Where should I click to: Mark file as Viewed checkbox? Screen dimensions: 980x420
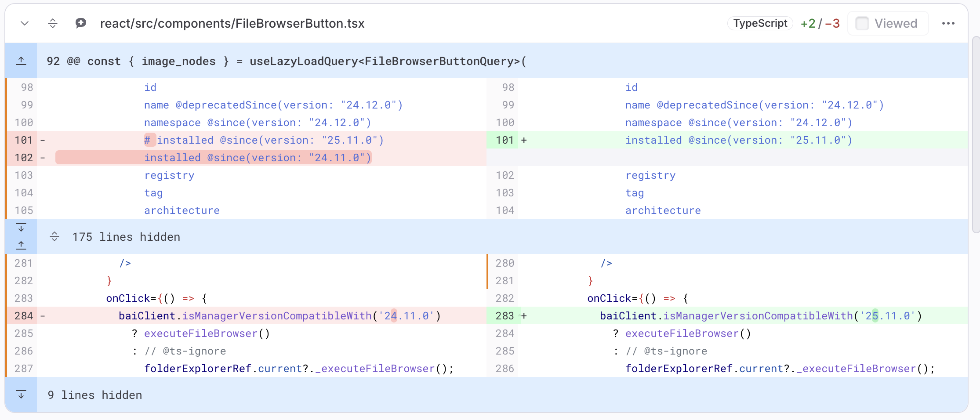[x=862, y=23]
